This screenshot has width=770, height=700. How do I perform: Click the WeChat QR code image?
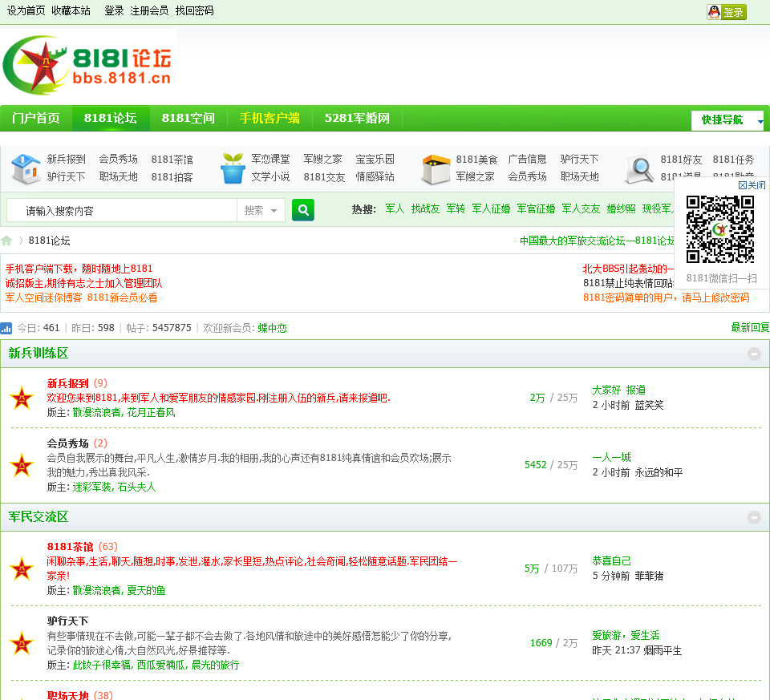(x=720, y=229)
